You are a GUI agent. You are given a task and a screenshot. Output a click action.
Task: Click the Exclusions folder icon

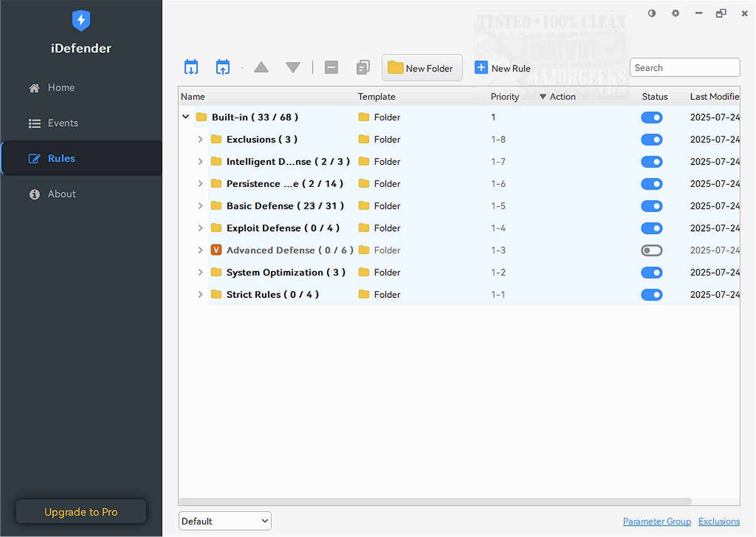tap(216, 139)
